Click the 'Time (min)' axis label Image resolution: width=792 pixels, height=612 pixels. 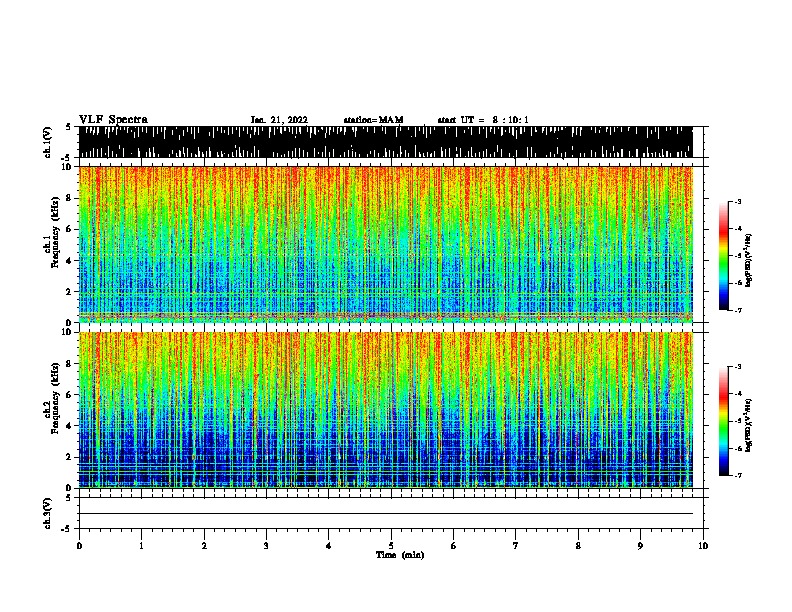(400, 555)
